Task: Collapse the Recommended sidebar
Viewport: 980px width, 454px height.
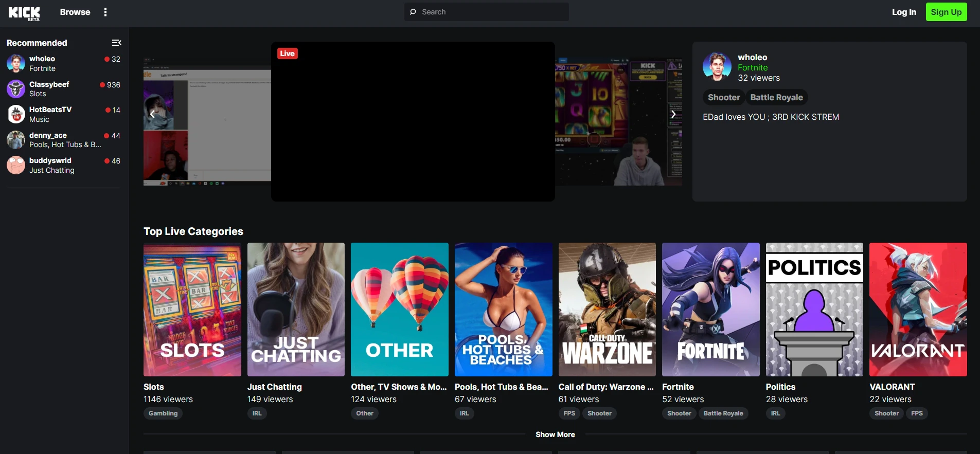Action: click(x=117, y=43)
